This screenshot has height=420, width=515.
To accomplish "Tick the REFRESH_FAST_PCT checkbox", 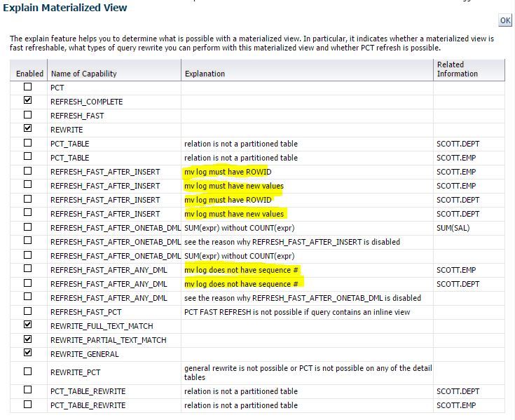I will (28, 311).
